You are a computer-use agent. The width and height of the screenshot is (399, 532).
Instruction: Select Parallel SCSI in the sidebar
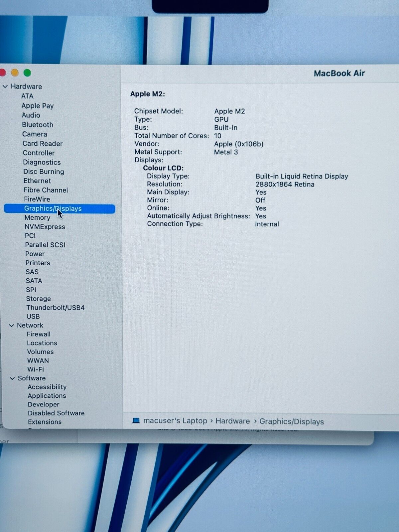click(x=45, y=245)
